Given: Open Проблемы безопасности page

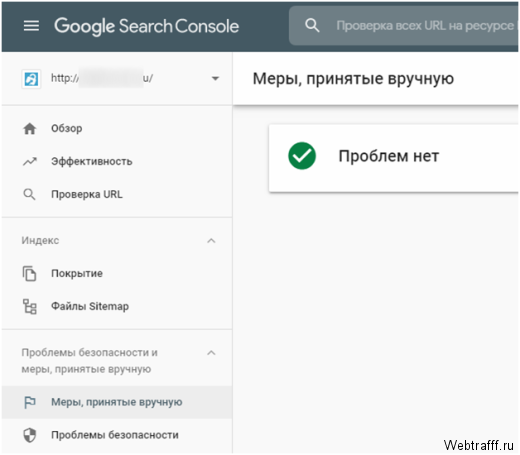Looking at the screenshot, I should [115, 435].
